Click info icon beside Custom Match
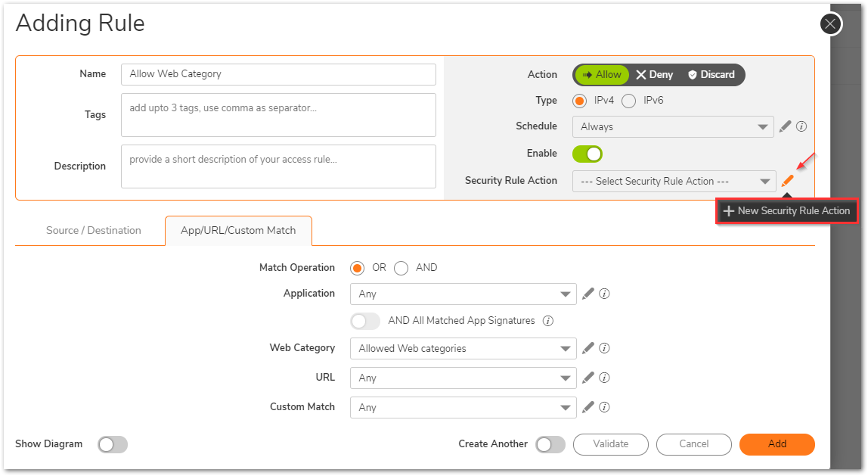 click(604, 407)
